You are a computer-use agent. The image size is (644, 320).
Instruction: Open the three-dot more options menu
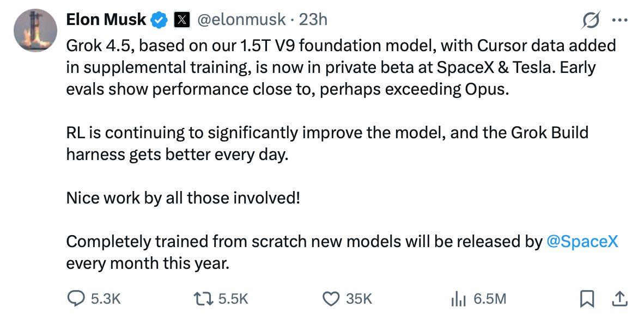tap(620, 20)
